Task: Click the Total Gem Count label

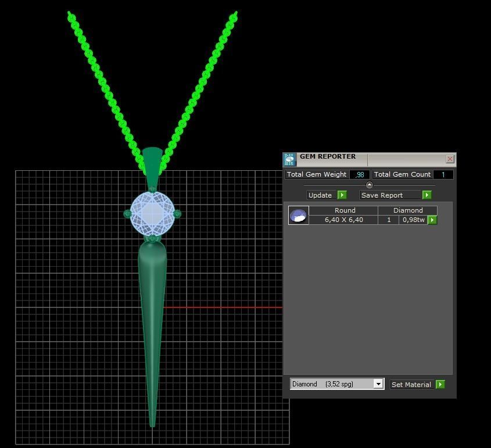Action: click(x=402, y=174)
